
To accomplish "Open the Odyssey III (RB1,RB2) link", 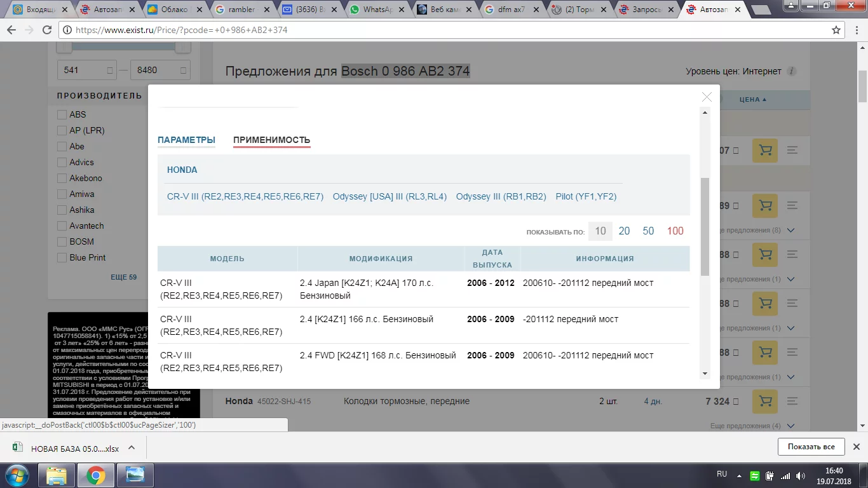I will coord(501,197).
